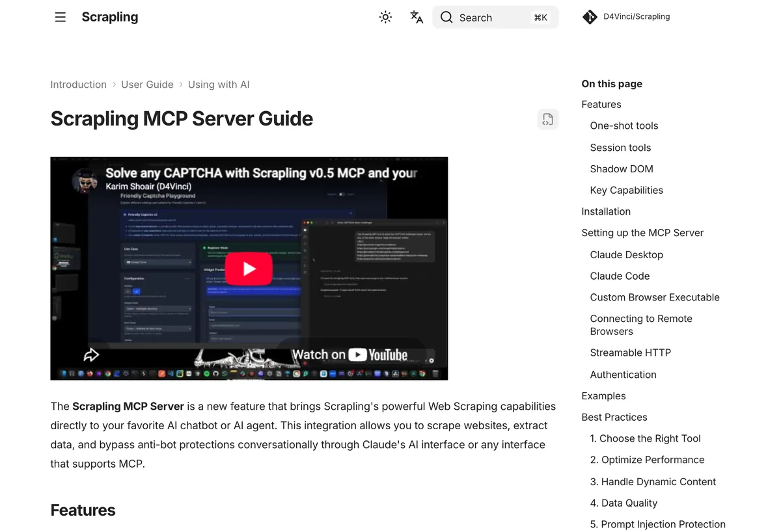Click Watch on YouTube button

[349, 354]
